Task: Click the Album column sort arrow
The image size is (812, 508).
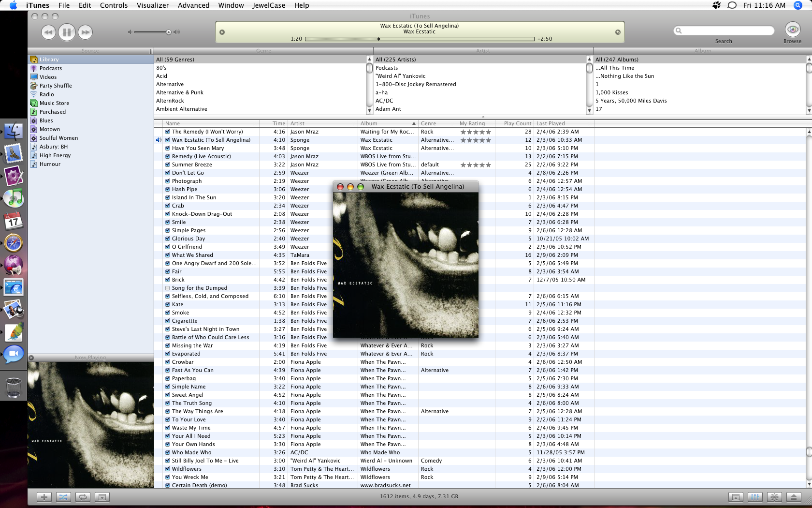Action: (414, 123)
